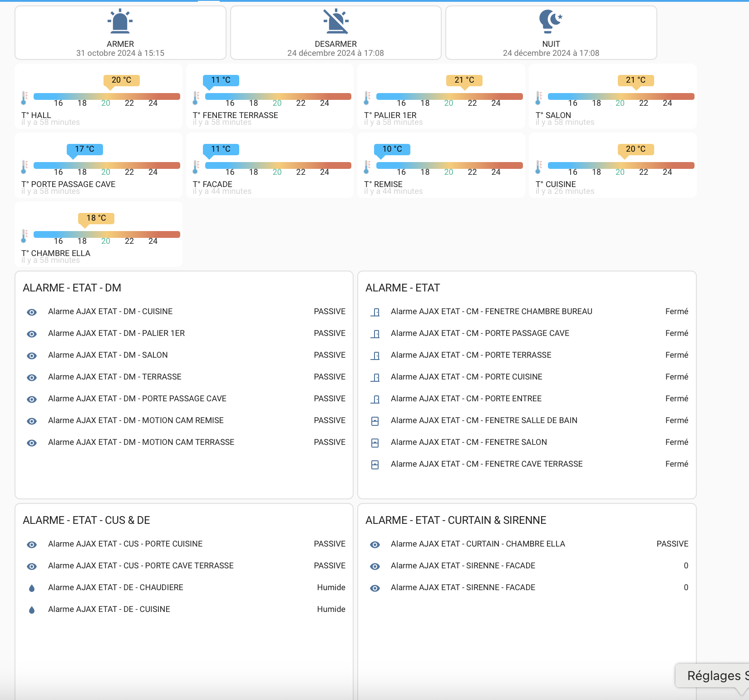Click Fermé state of CM - PORTE ENTREE
The height and width of the screenshot is (700, 749).
[x=677, y=399]
